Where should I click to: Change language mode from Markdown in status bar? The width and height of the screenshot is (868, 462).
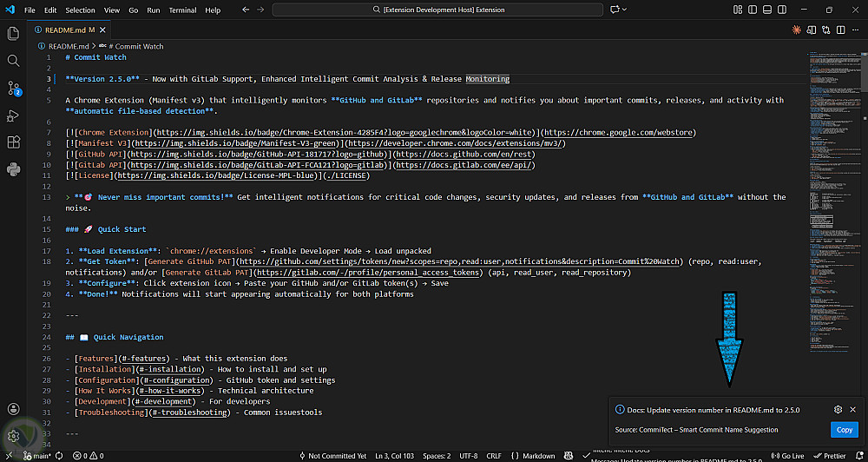tap(537, 455)
